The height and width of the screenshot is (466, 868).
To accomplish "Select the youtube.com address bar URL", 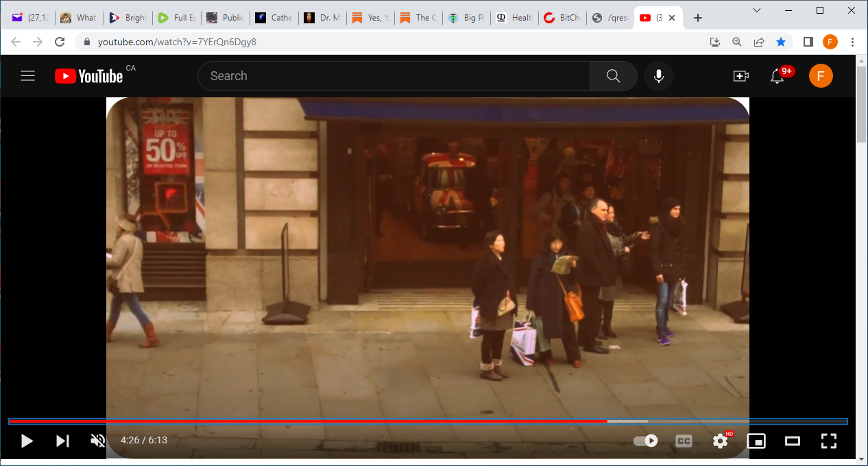I will click(177, 42).
